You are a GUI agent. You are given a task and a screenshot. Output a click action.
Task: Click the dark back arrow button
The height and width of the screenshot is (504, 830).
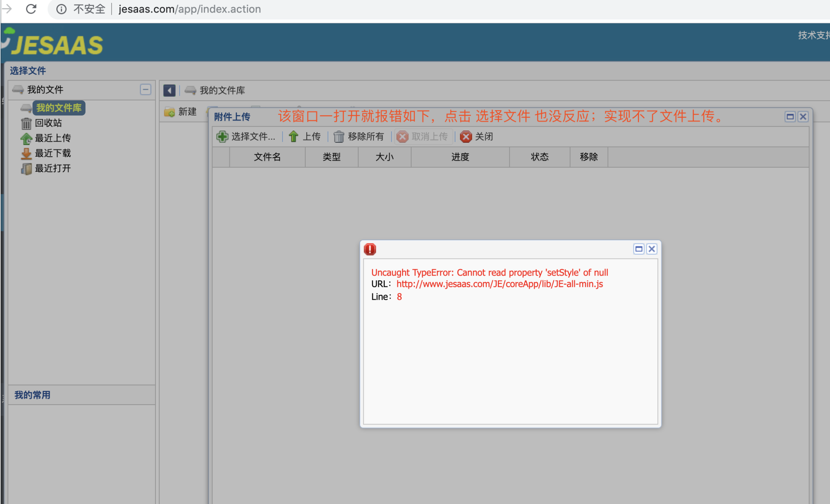coord(169,90)
